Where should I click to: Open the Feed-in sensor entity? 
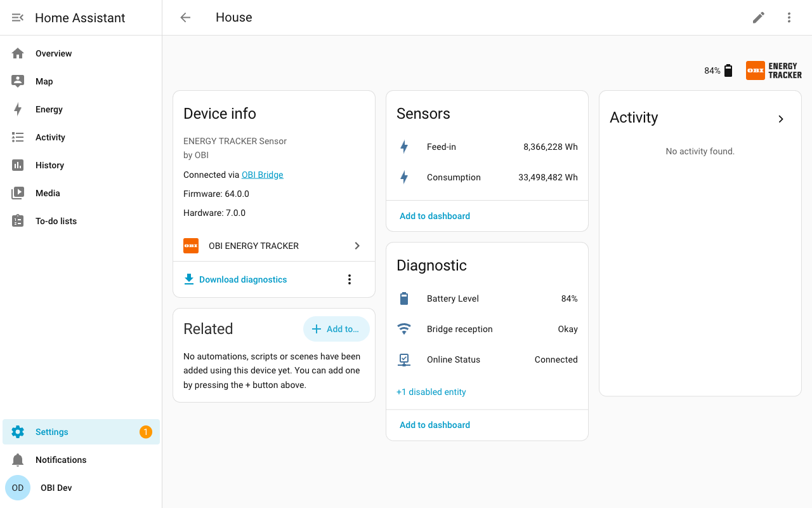point(487,147)
